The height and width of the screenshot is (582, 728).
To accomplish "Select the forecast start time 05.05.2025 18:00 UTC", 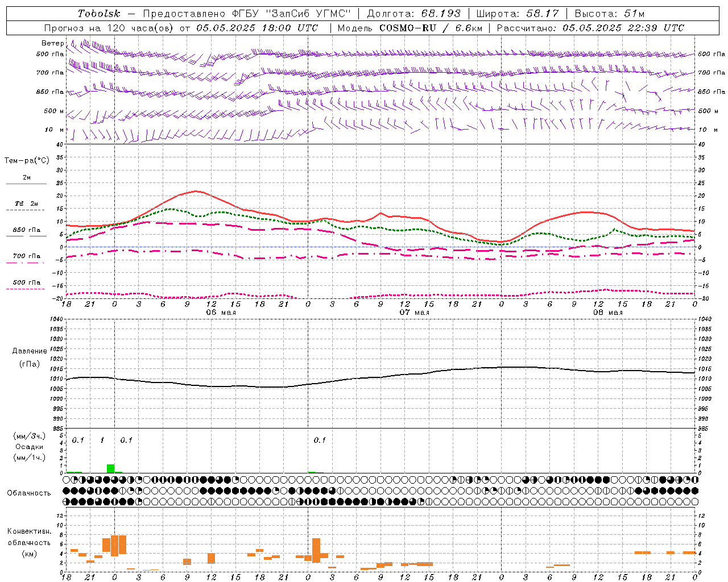I will pyautogui.click(x=257, y=28).
